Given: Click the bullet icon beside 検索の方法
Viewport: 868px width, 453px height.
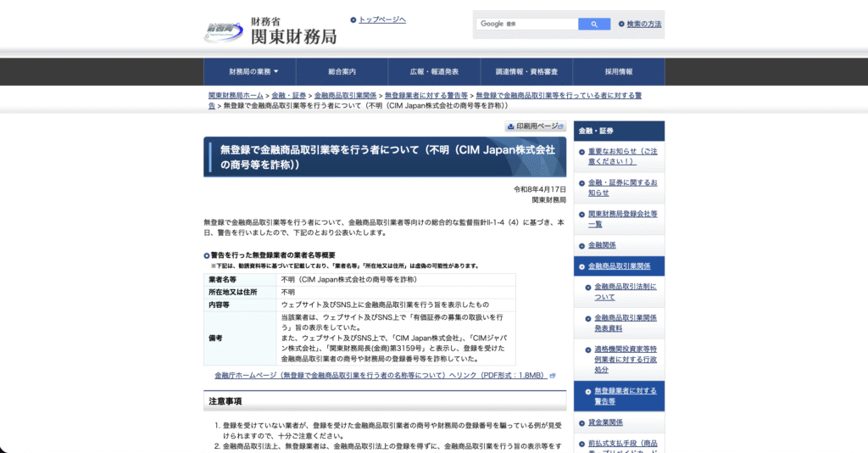Looking at the screenshot, I should click(621, 24).
